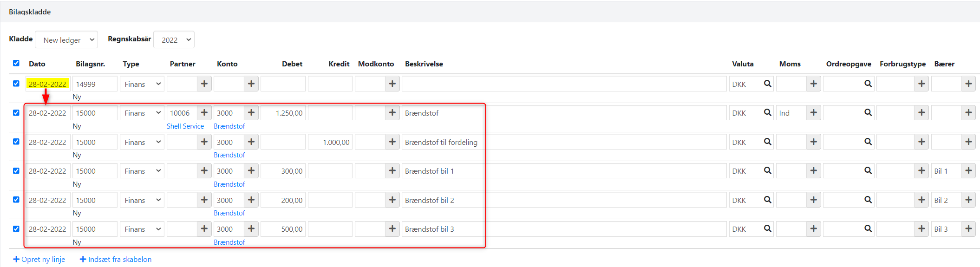This screenshot has width=980, height=267.
Task: Click the highlighted date field 28-02-2022
Action: 47,84
